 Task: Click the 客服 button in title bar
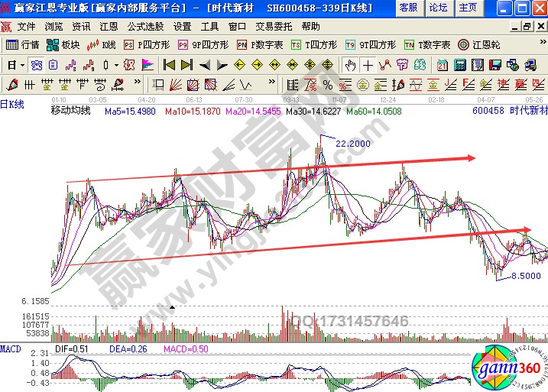tap(408, 8)
